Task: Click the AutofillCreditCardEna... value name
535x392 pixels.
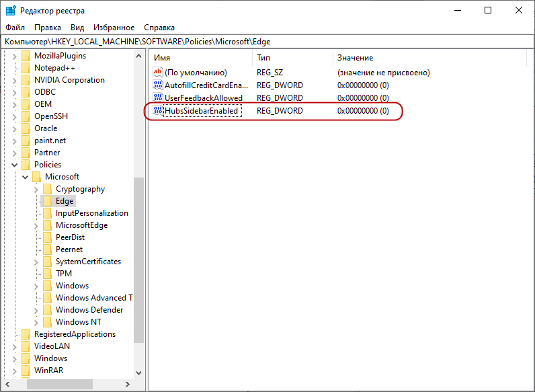Action: [206, 85]
